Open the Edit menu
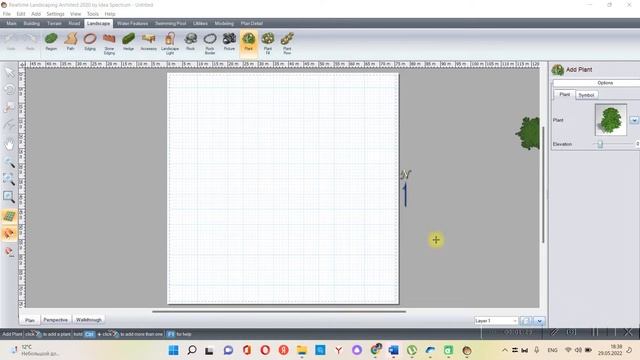 [x=21, y=14]
